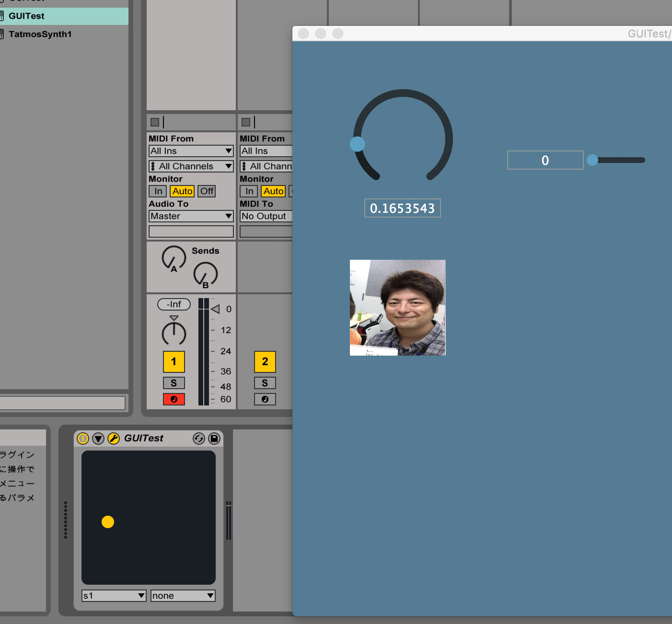Select TatmosSynth1 in the browser list
Viewport: 672px width, 624px height.
40,34
